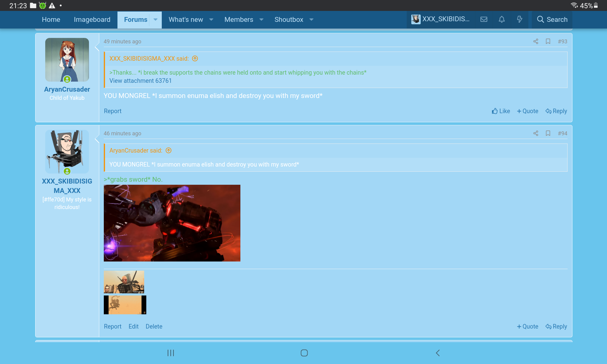Report post #94

(x=113, y=326)
